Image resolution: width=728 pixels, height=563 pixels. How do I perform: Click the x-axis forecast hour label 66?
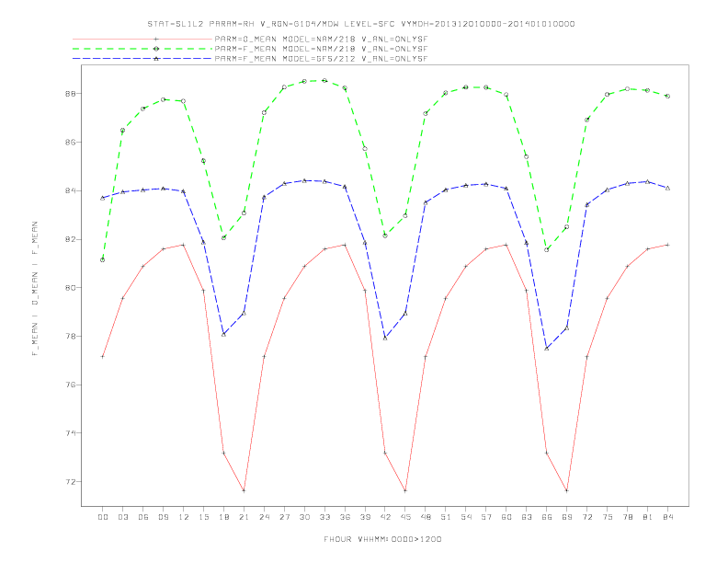coord(547,517)
